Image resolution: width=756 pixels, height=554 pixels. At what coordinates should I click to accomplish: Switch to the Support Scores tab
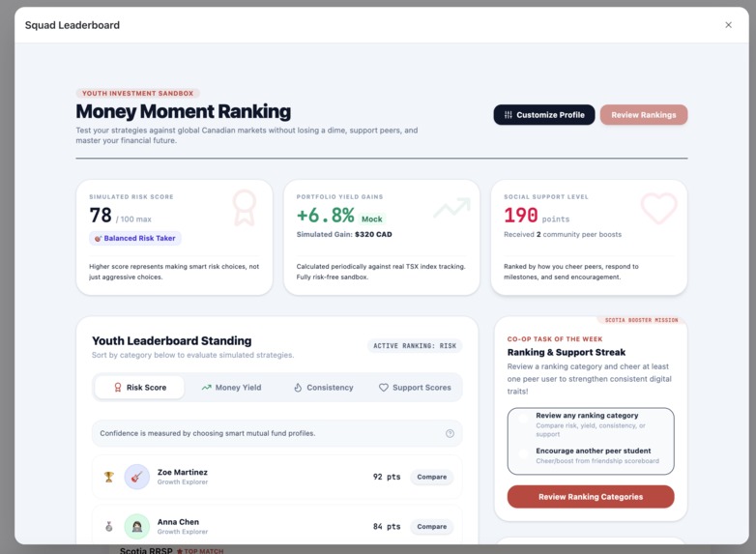[x=415, y=387]
